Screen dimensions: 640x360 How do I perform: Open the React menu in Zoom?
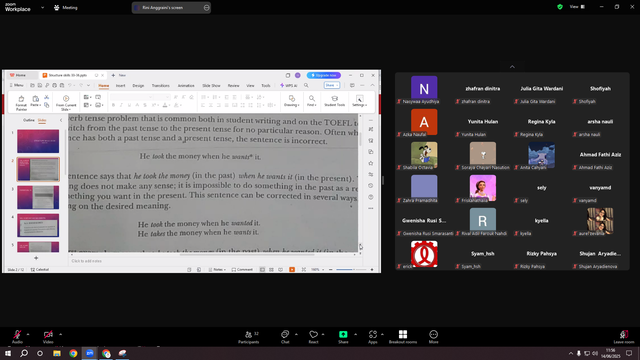[x=313, y=337]
